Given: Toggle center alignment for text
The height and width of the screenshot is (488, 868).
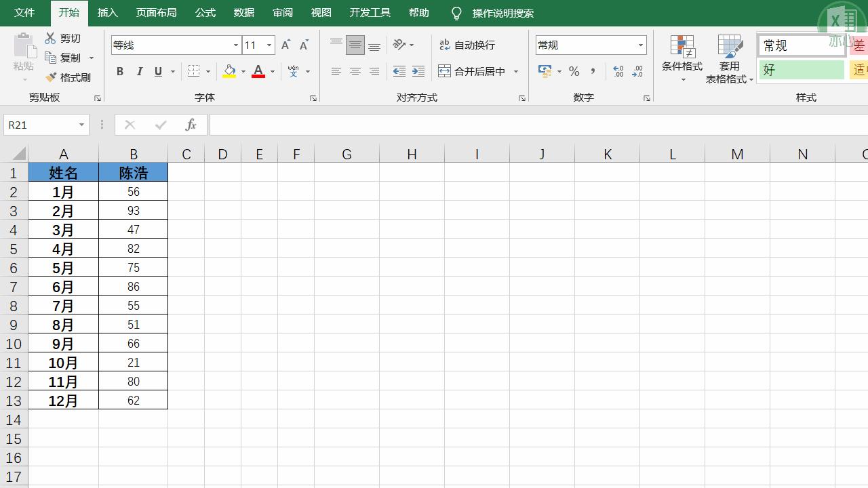Looking at the screenshot, I should [355, 70].
